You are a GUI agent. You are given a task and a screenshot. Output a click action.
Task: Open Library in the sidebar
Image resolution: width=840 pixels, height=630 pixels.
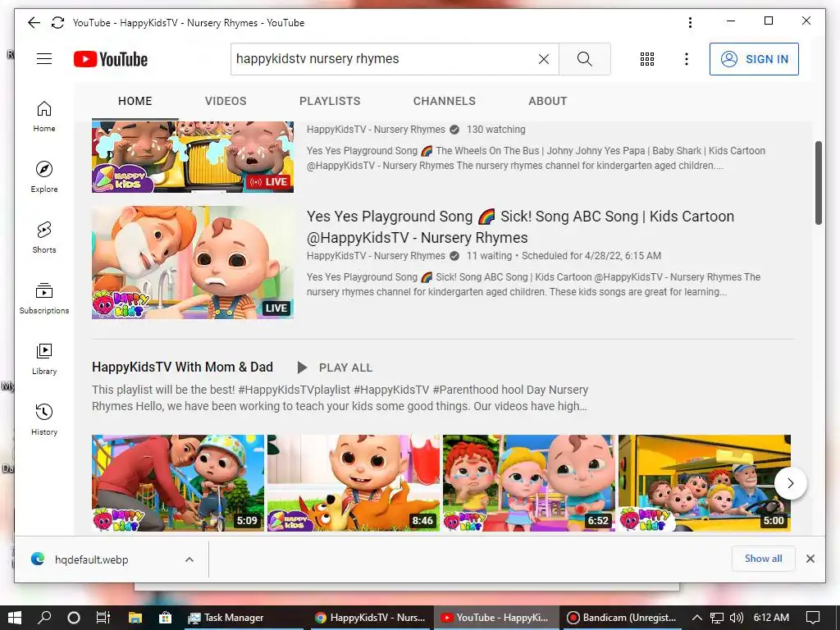click(x=44, y=359)
